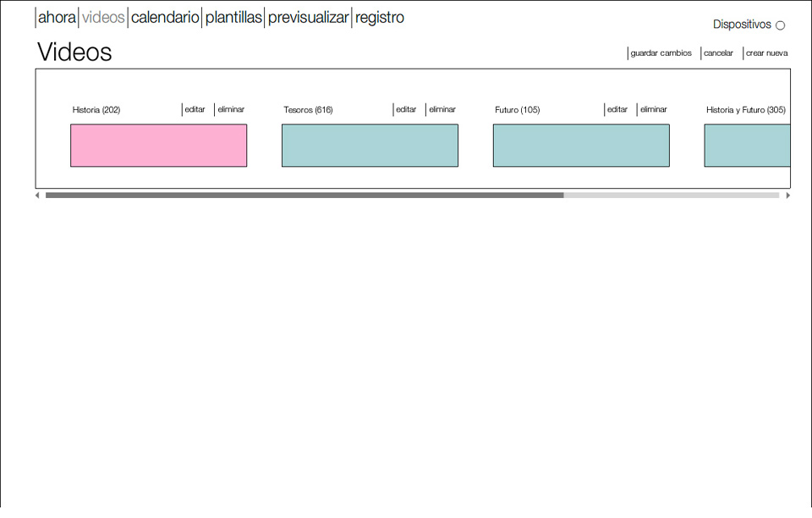Open the previsualizar tab
Image resolution: width=812 pixels, height=518 pixels.
click(x=308, y=18)
